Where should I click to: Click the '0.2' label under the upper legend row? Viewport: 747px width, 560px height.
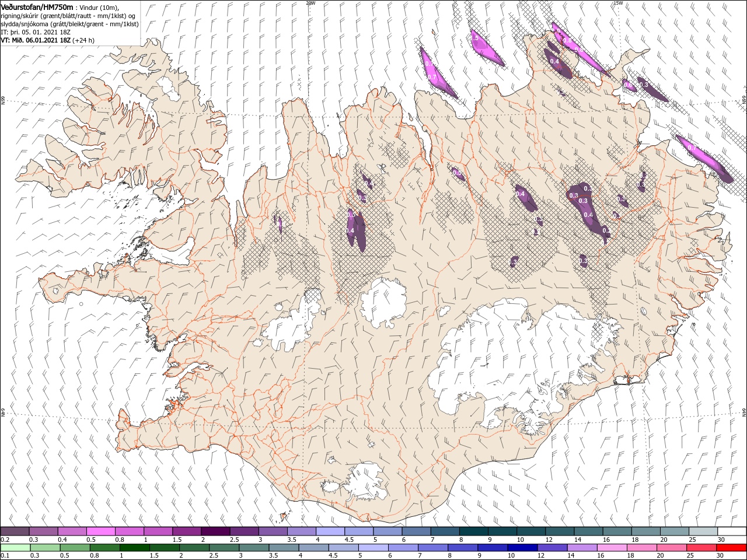pos(5,540)
